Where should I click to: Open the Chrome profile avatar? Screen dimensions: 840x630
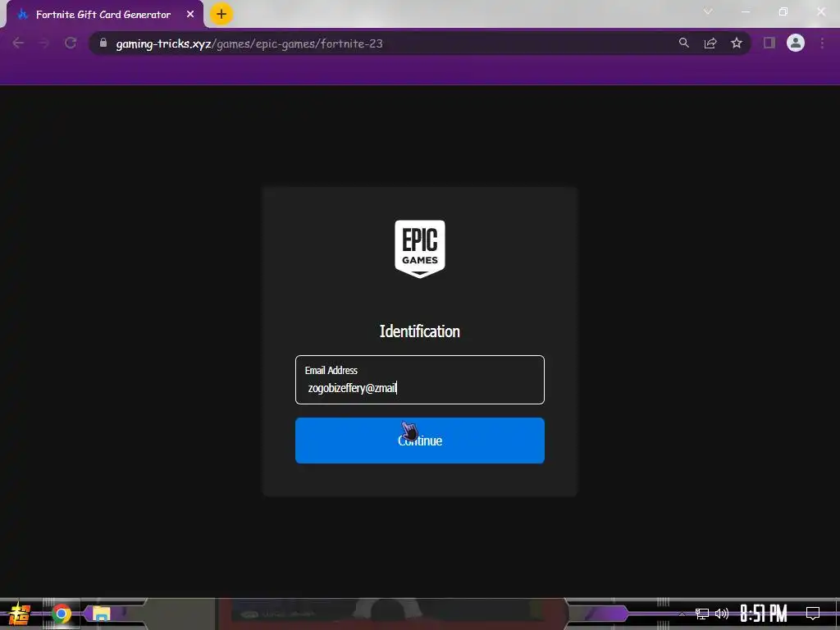(x=796, y=43)
